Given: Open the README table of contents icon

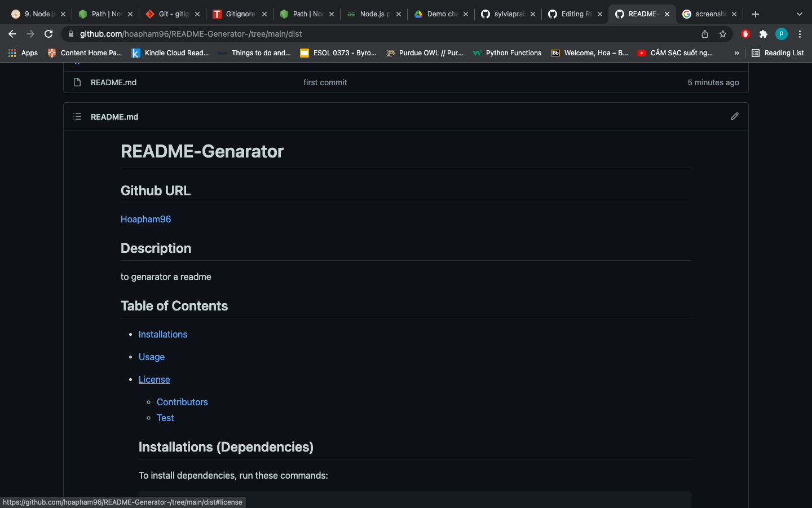Looking at the screenshot, I should coord(77,116).
